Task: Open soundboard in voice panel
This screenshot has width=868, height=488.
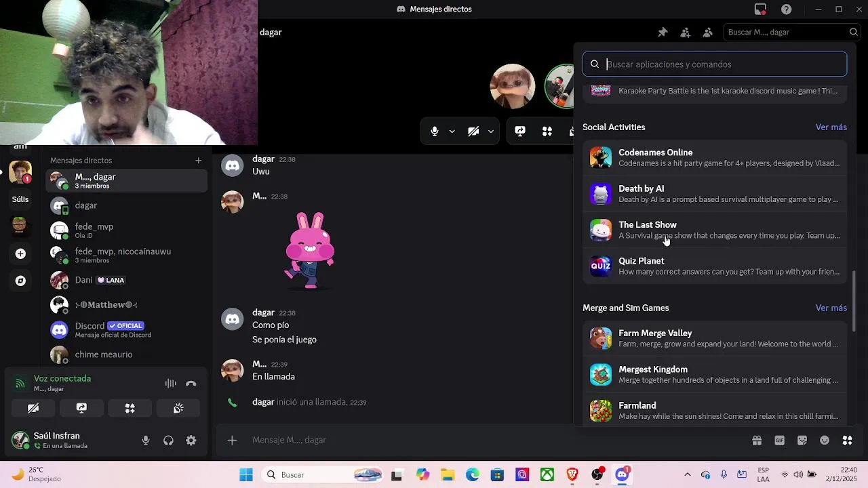Action: (178, 408)
